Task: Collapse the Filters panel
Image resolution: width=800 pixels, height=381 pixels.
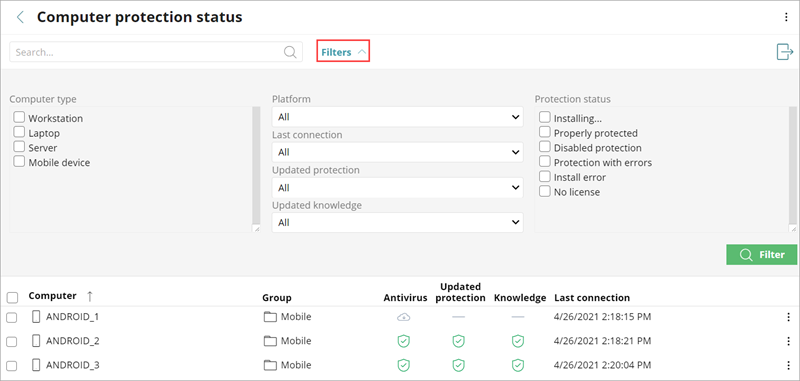Action: click(343, 52)
